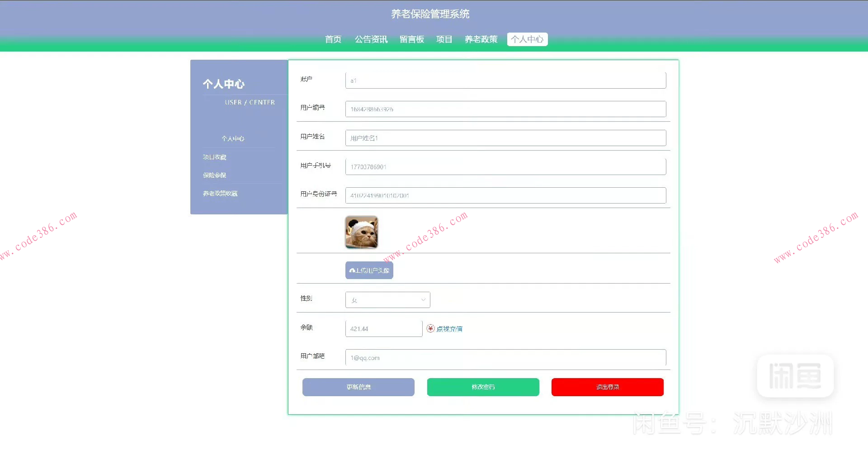Image resolution: width=868 pixels, height=474 pixels.
Task: Open 养老政策收藏 sidebar entry
Action: [220, 193]
